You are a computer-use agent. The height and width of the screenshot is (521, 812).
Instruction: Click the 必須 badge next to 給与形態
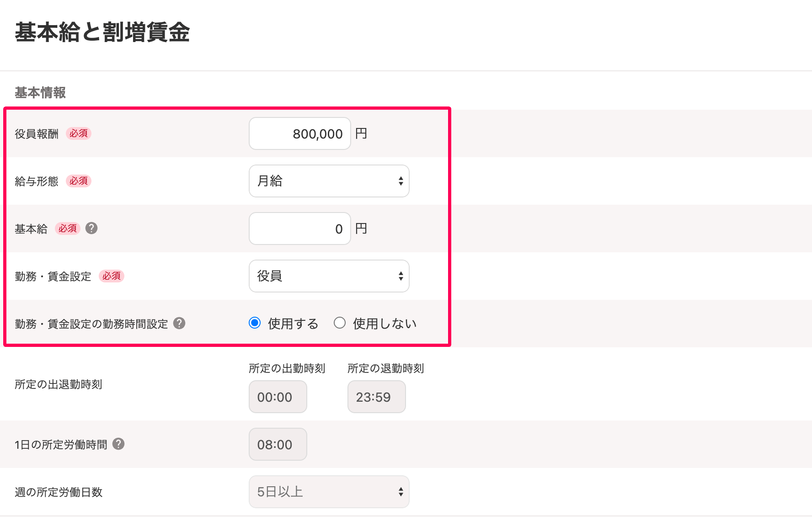pyautogui.click(x=79, y=181)
